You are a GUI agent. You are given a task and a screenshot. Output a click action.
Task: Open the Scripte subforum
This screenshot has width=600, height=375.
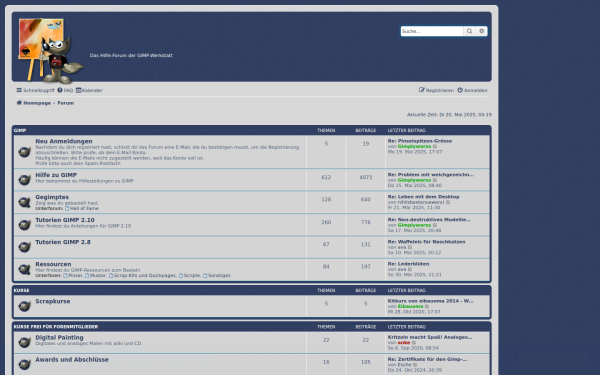[190, 276]
